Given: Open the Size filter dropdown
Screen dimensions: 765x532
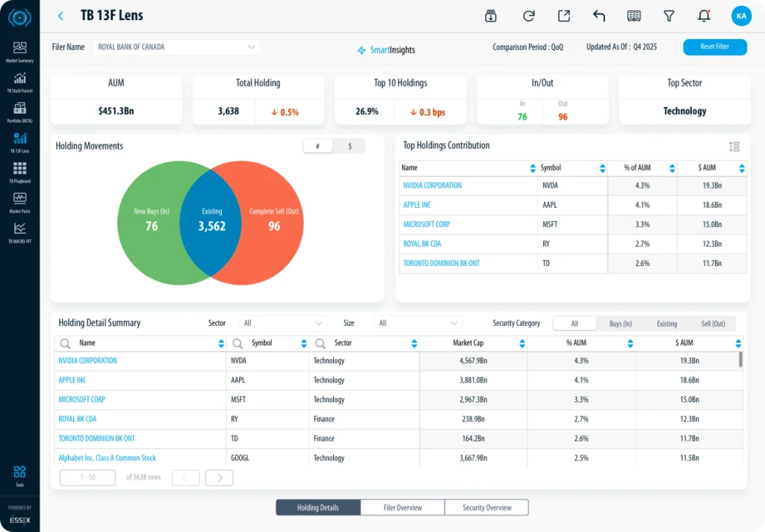Looking at the screenshot, I should coord(418,324).
